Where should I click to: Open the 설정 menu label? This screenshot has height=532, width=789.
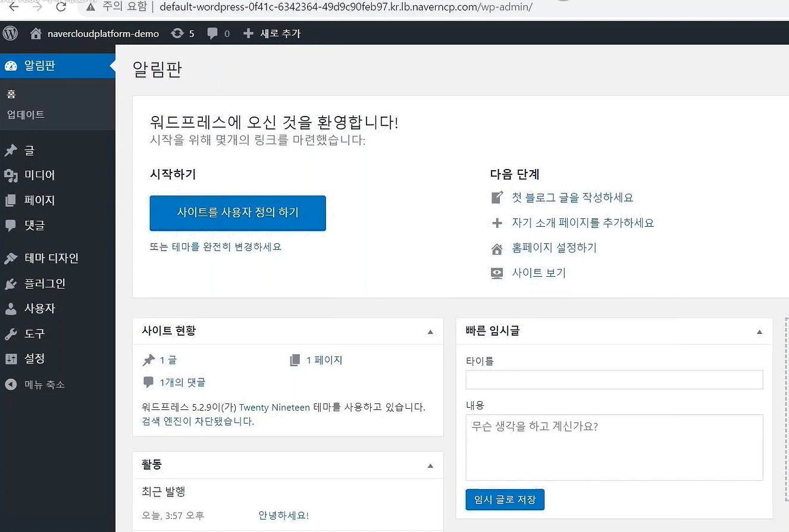click(34, 359)
